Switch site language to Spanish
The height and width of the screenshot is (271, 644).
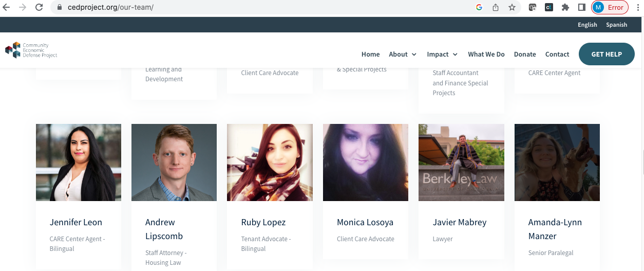coord(616,25)
